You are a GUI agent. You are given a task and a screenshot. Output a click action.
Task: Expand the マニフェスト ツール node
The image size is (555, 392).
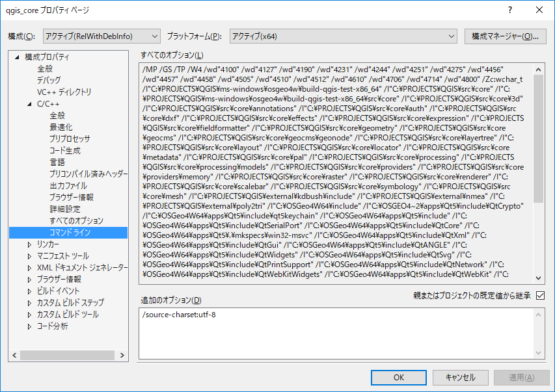point(29,256)
